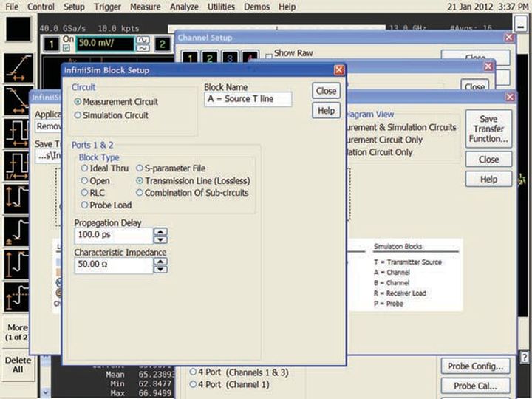Click the 50.0 mV/ vertical scale field
532x399 pixels.
pyautogui.click(x=105, y=44)
